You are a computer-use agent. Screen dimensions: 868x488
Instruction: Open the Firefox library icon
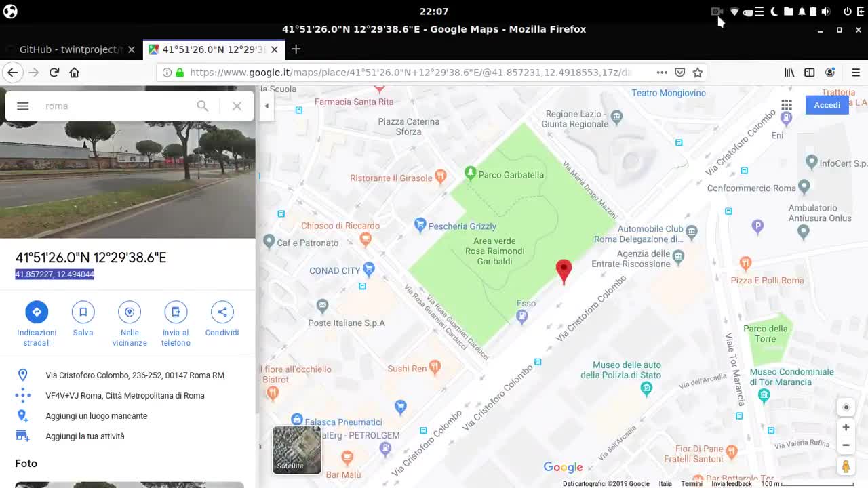pos(789,73)
